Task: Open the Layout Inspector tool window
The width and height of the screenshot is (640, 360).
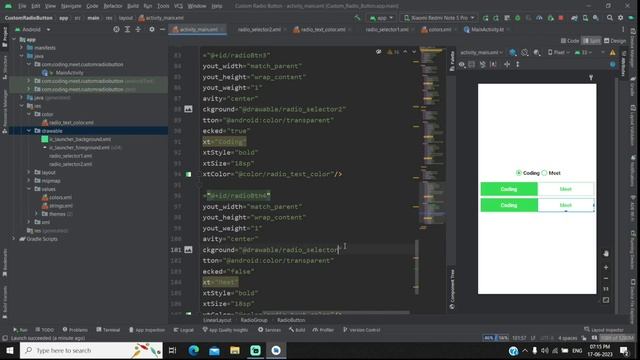Action: 603,329
